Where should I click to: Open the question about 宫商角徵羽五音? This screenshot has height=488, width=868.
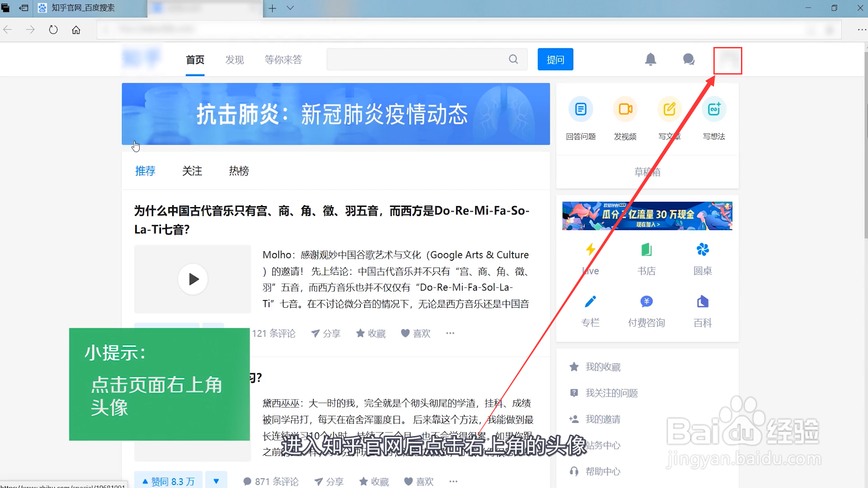(332, 220)
